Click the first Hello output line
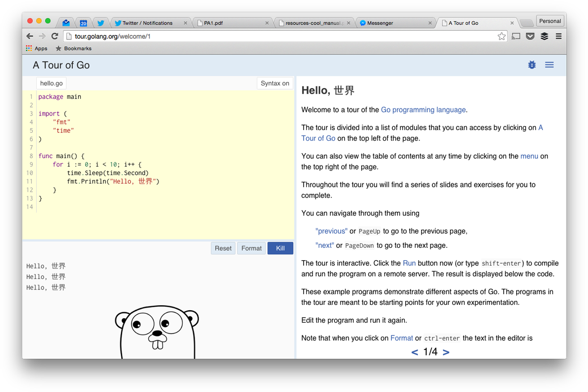Viewport: 588px width, 392px height. click(x=46, y=266)
